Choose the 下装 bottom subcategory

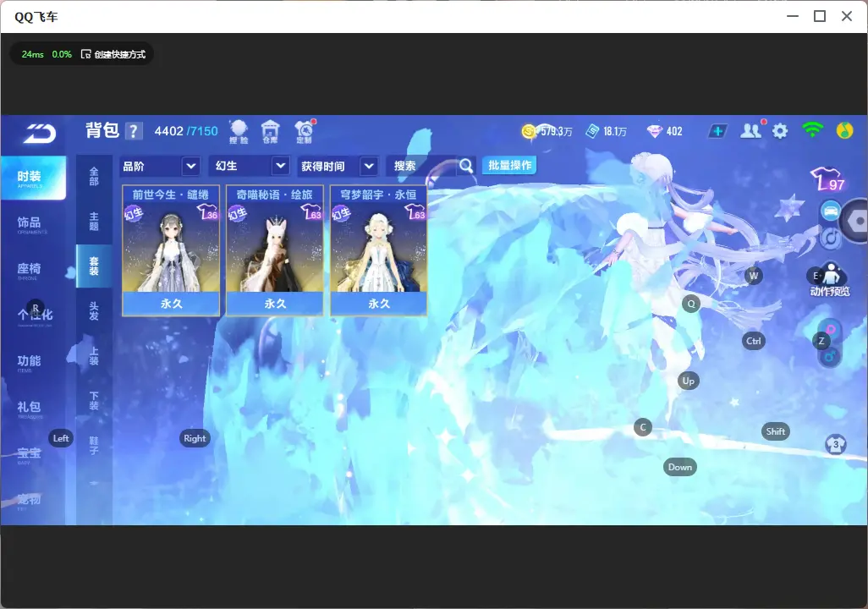pyautogui.click(x=94, y=401)
